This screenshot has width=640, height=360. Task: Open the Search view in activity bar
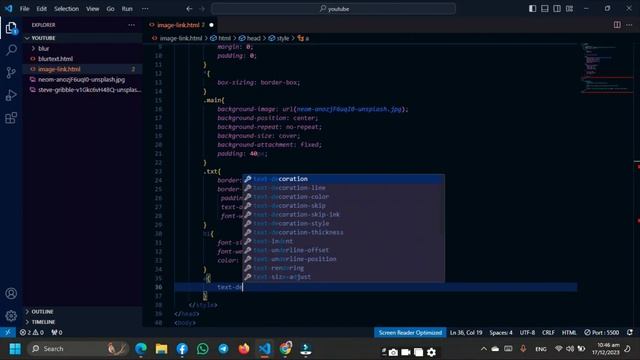click(11, 50)
